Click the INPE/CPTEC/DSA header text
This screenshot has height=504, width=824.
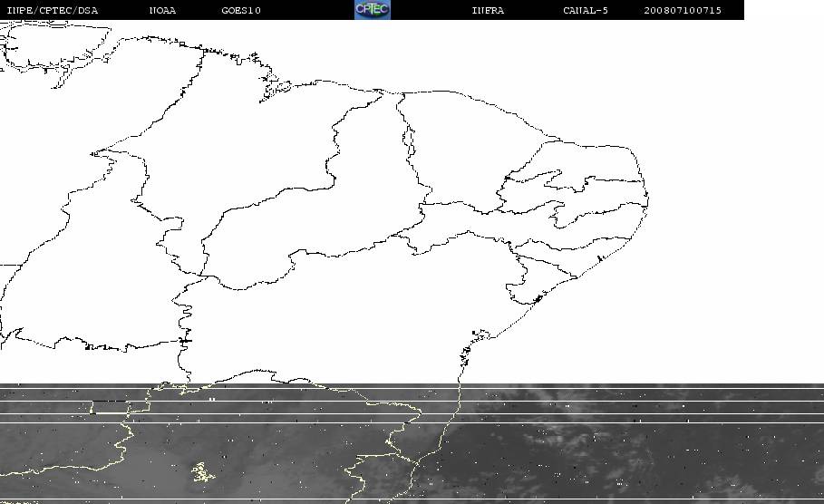53,10
